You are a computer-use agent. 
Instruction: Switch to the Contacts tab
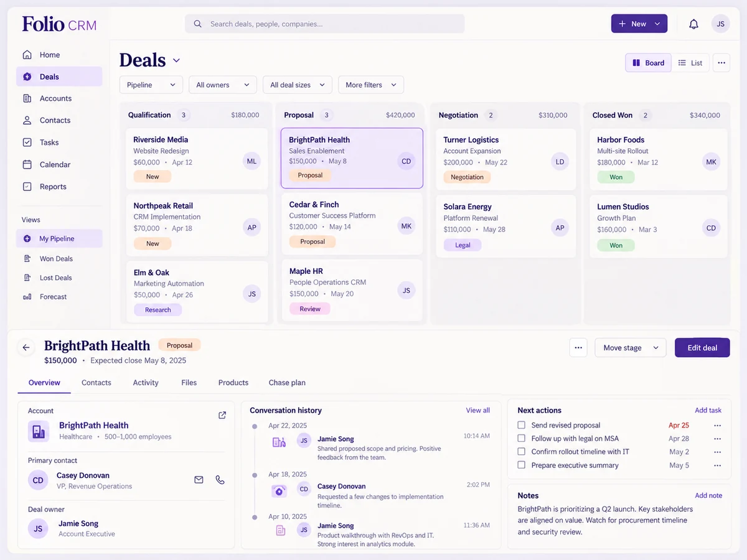pos(96,383)
